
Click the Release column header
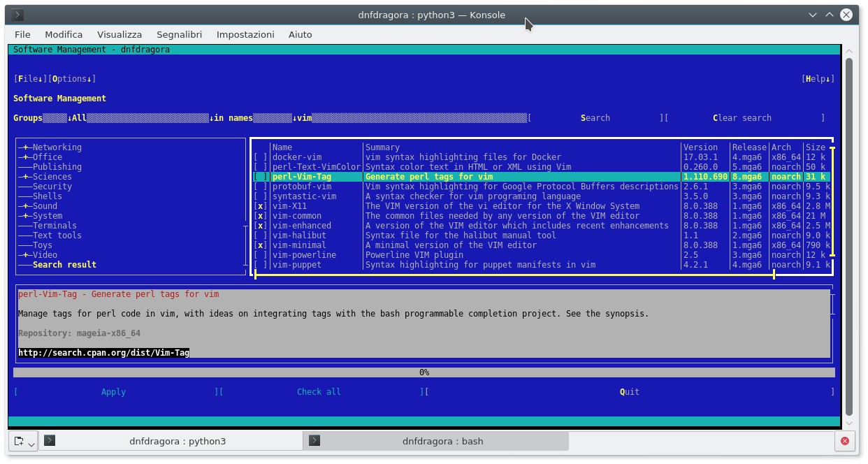pyautogui.click(x=749, y=147)
